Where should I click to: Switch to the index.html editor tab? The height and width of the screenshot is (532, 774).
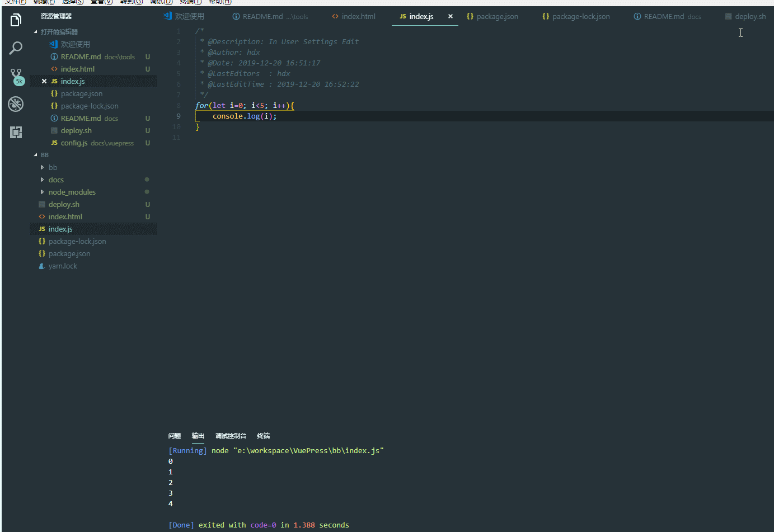pyautogui.click(x=353, y=16)
